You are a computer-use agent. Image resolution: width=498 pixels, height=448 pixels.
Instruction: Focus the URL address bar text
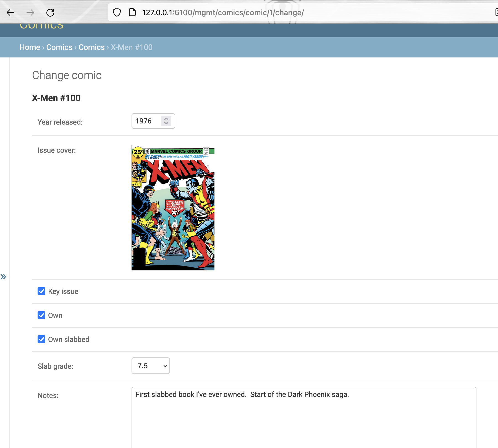coord(223,13)
